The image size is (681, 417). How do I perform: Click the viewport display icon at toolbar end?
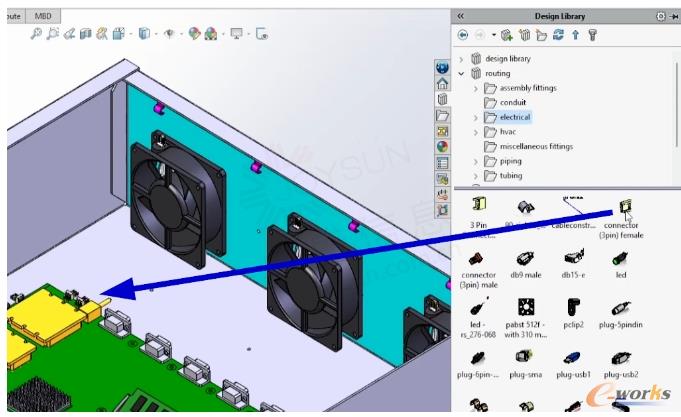click(262, 33)
